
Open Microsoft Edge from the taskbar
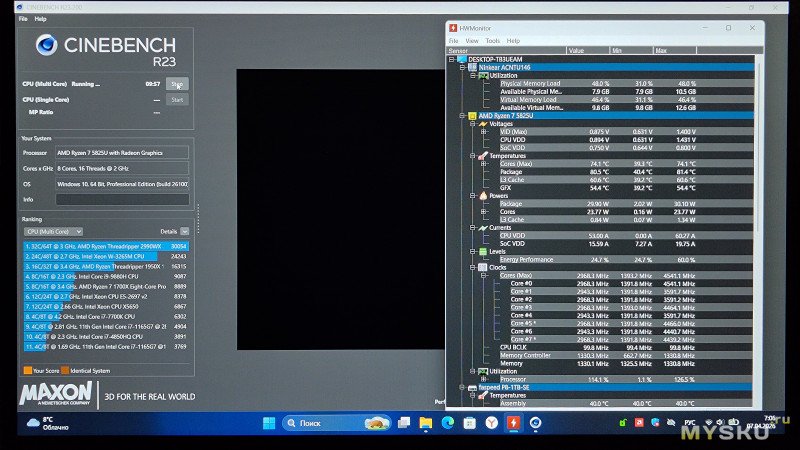447,423
